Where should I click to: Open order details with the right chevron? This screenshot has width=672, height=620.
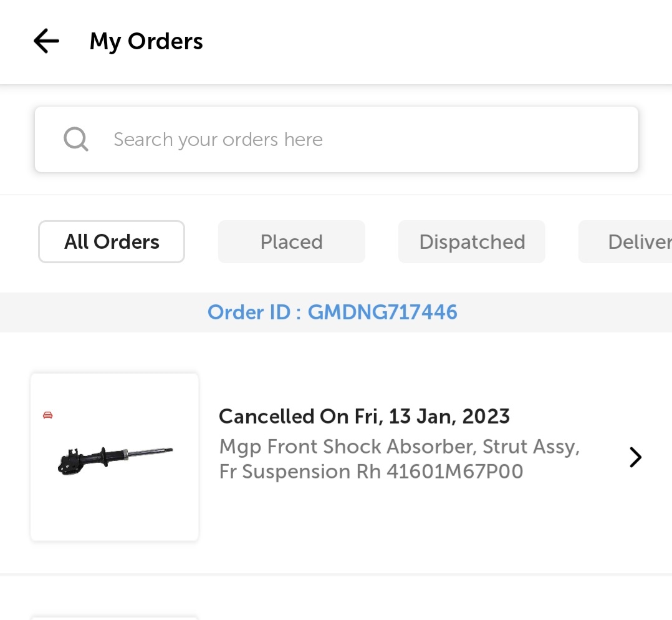coord(635,457)
